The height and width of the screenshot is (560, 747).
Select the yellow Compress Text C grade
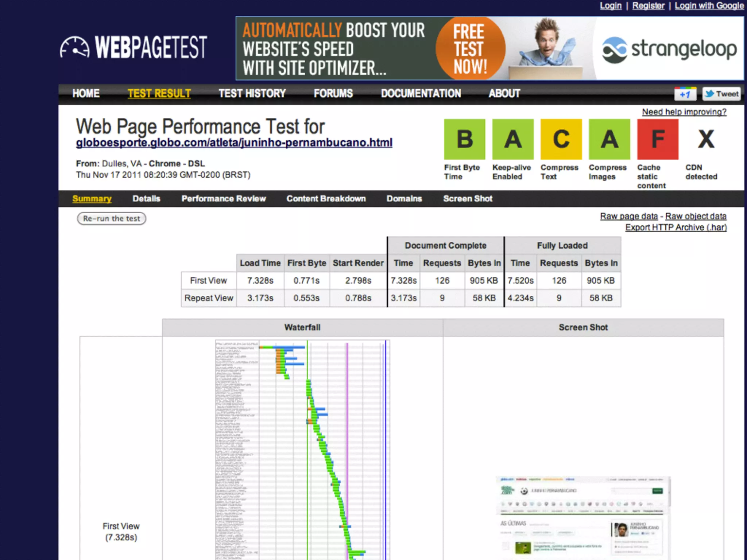(x=561, y=139)
